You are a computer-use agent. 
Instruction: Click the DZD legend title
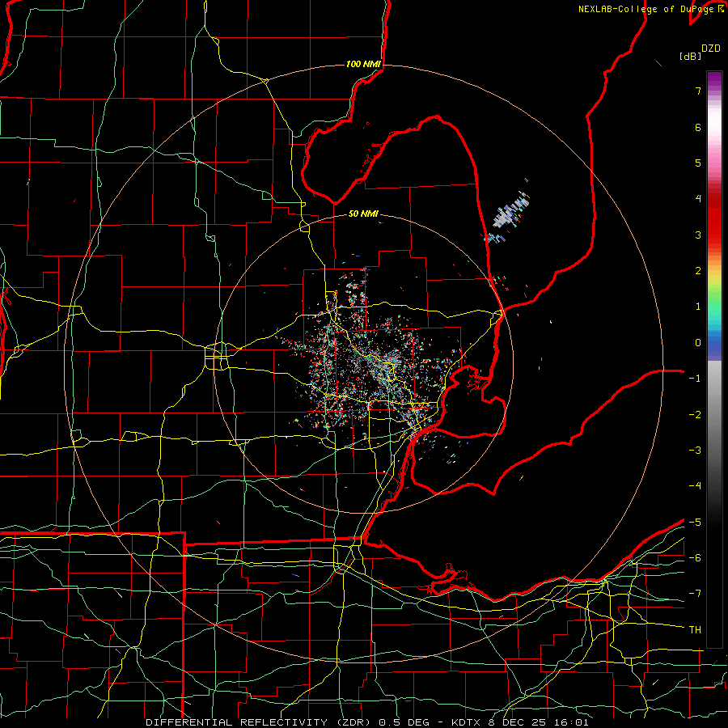(x=711, y=49)
